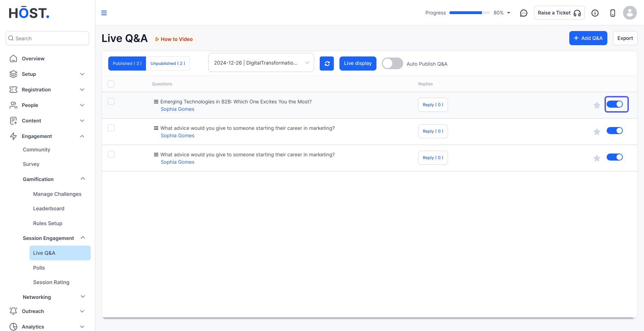Open the chat messages icon

524,13
